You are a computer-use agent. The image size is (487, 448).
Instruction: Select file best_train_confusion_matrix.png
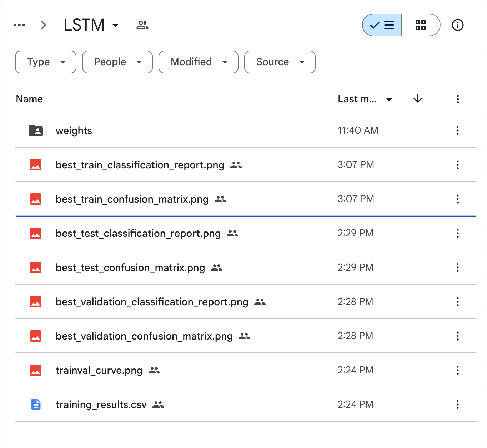pos(132,199)
